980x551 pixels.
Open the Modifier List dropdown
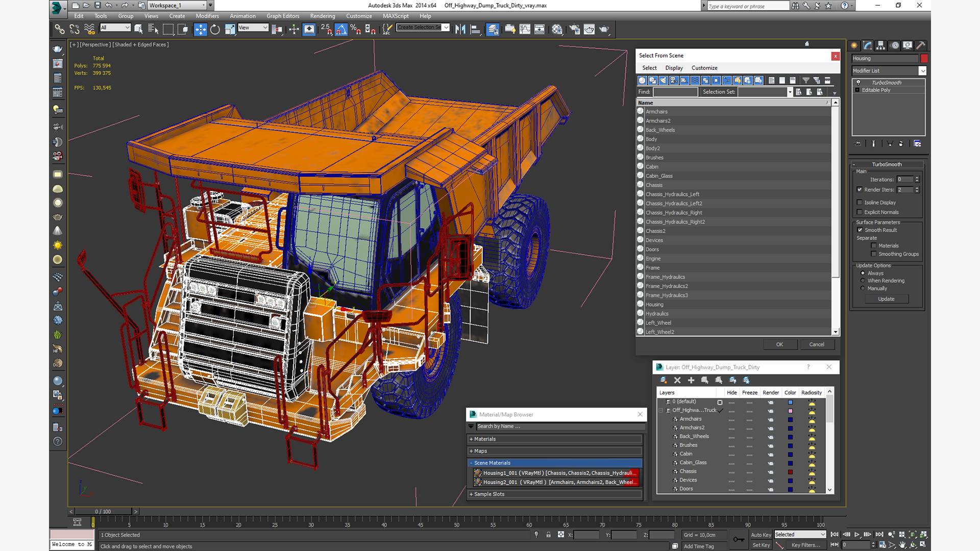pos(922,71)
